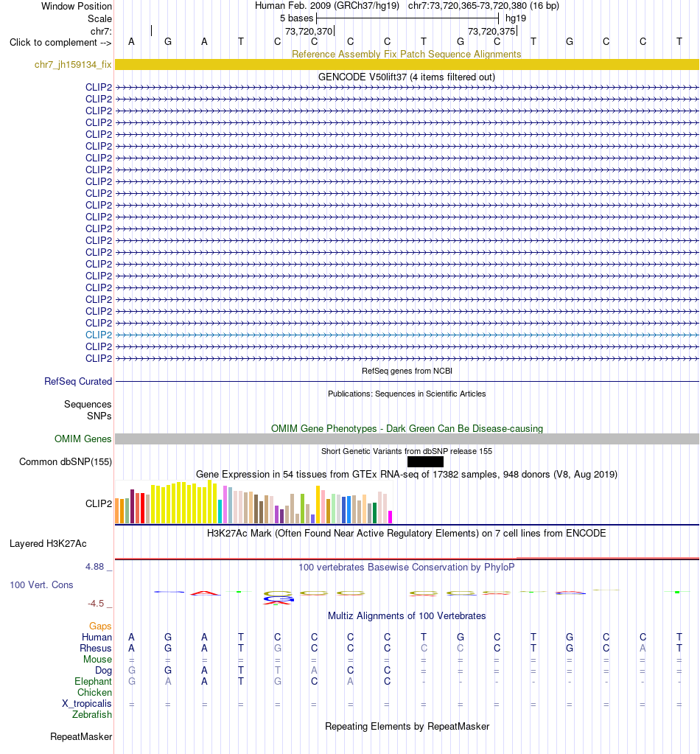Select the Dog species label
Screen dimensions: 700x754
pos(103,670)
